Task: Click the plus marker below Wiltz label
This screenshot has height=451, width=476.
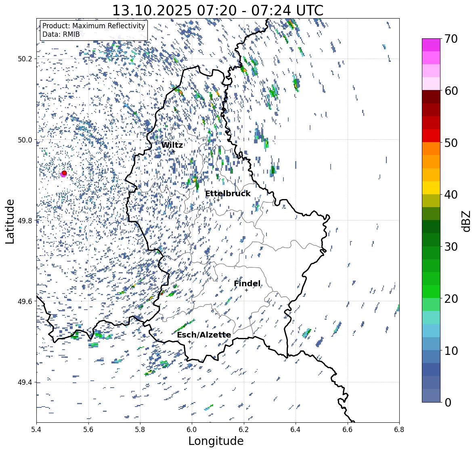Action: 174,151
